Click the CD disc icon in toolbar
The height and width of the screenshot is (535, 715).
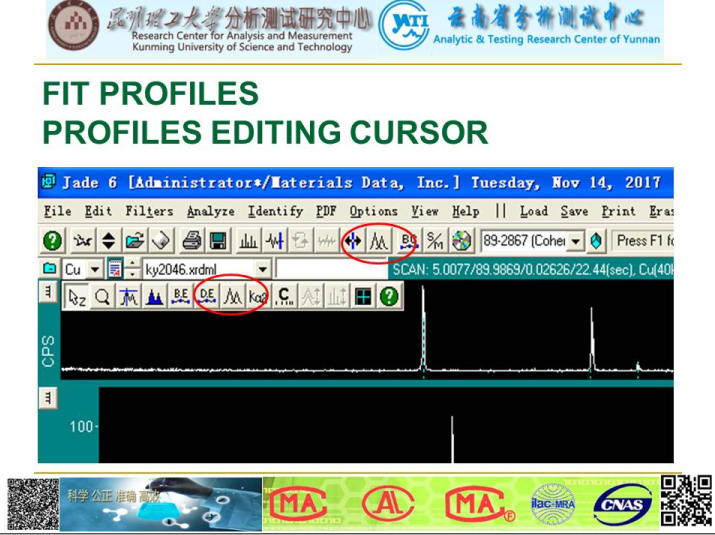pos(460,241)
